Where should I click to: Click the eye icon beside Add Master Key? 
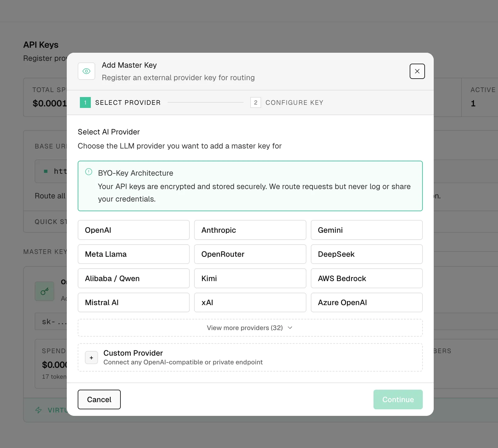pyautogui.click(x=86, y=71)
